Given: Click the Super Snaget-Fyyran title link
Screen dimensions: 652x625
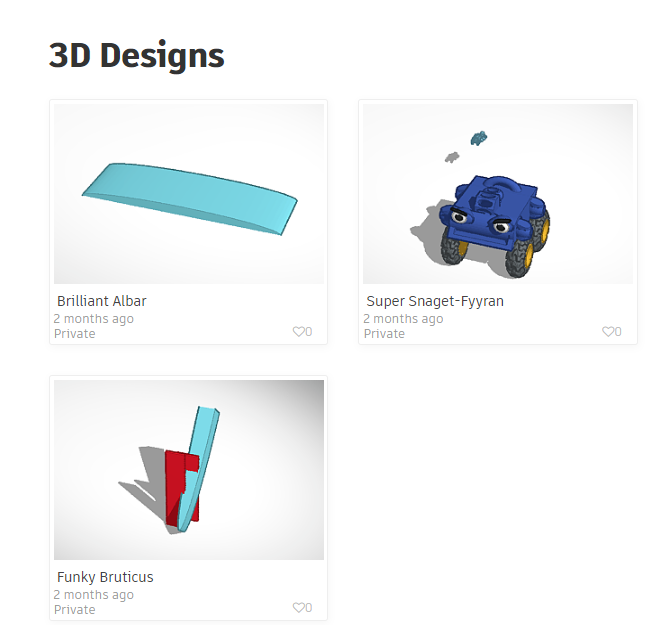Looking at the screenshot, I should coord(435,301).
